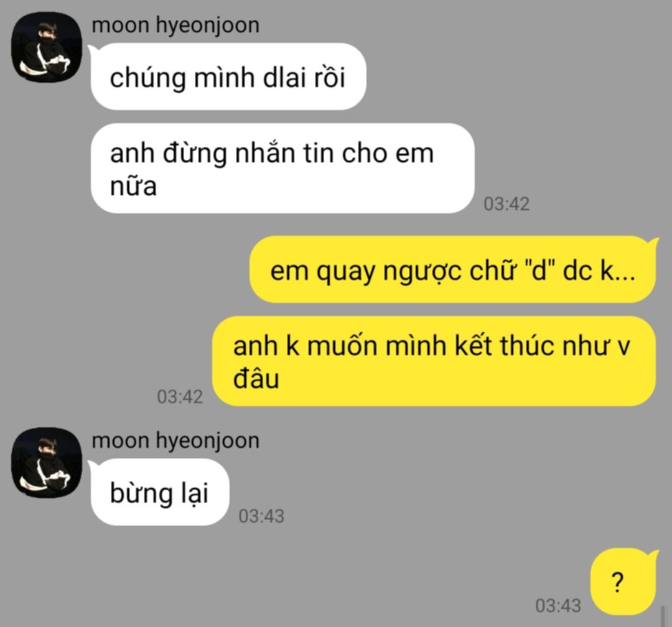Open moon hyeonjoon's lower profile picture

[x=46, y=462]
